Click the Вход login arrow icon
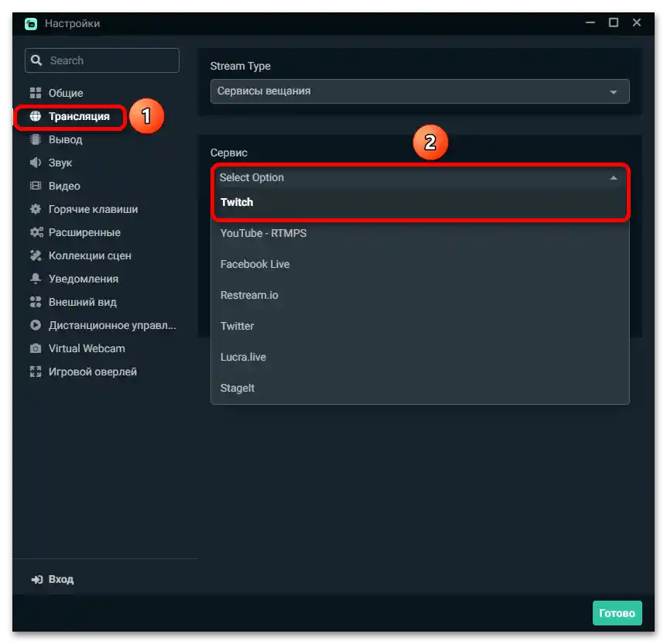This screenshot has height=644, width=667. tap(37, 579)
